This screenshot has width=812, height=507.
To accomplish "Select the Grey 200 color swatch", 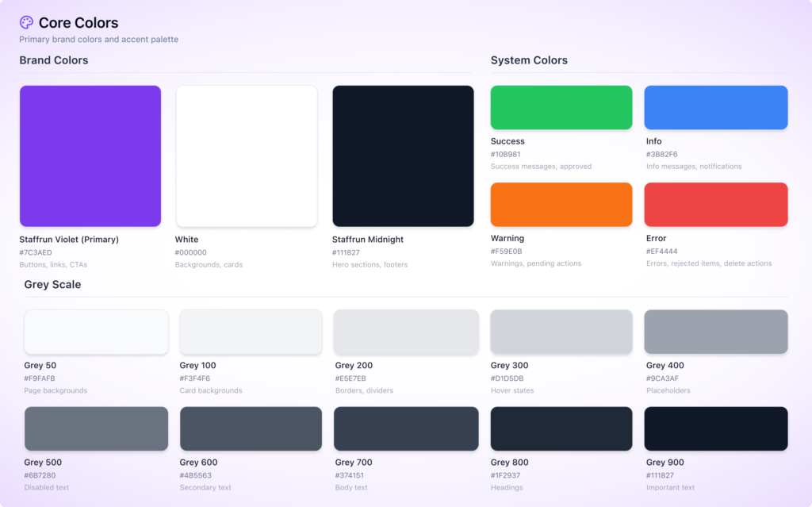I will pyautogui.click(x=406, y=332).
